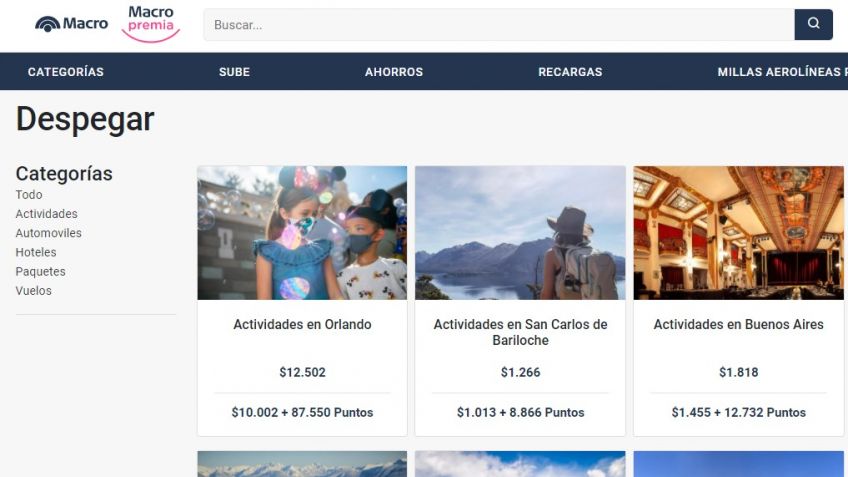This screenshot has height=477, width=848.
Task: Filter by Paquetes category
Action: click(41, 271)
